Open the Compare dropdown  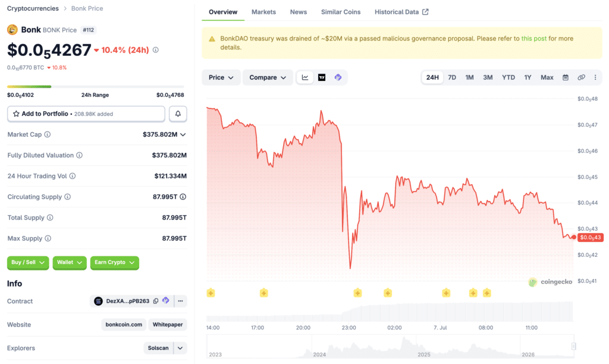(268, 77)
